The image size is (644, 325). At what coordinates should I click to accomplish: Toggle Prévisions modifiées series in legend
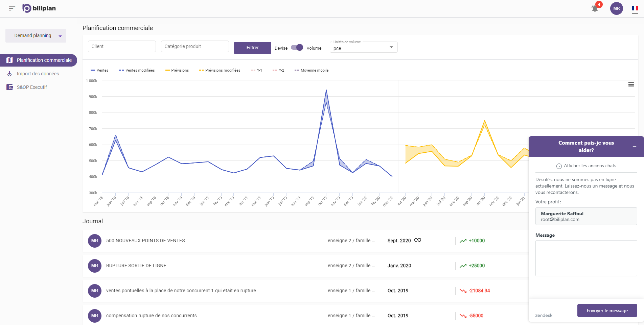coord(220,70)
